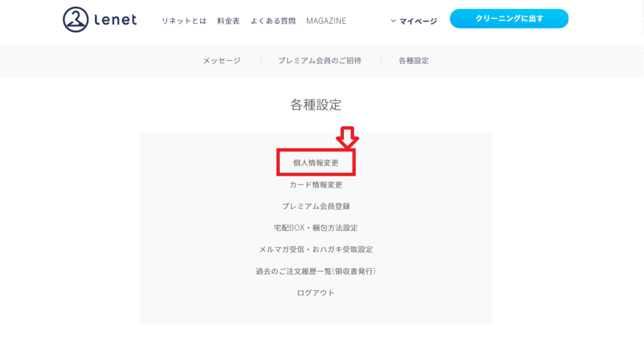Open メルマガ受信・おハガキ受取設定
Screen dimensions: 644x364
pos(316,249)
